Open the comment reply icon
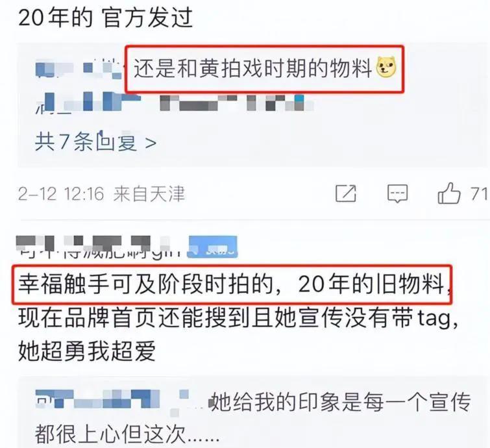490x448 pixels. coord(397,193)
